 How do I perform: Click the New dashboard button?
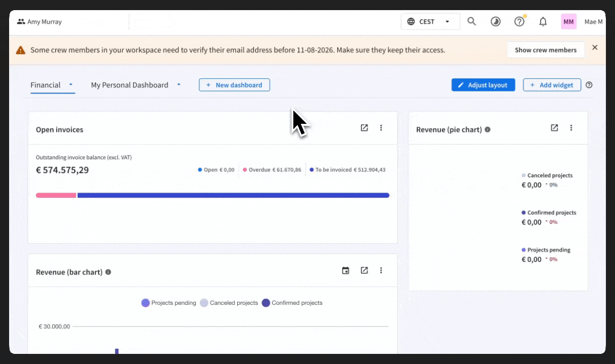click(234, 85)
